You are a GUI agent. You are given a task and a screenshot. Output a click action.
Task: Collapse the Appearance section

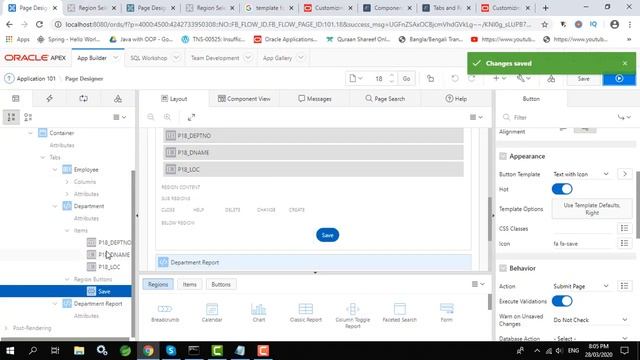(x=503, y=156)
